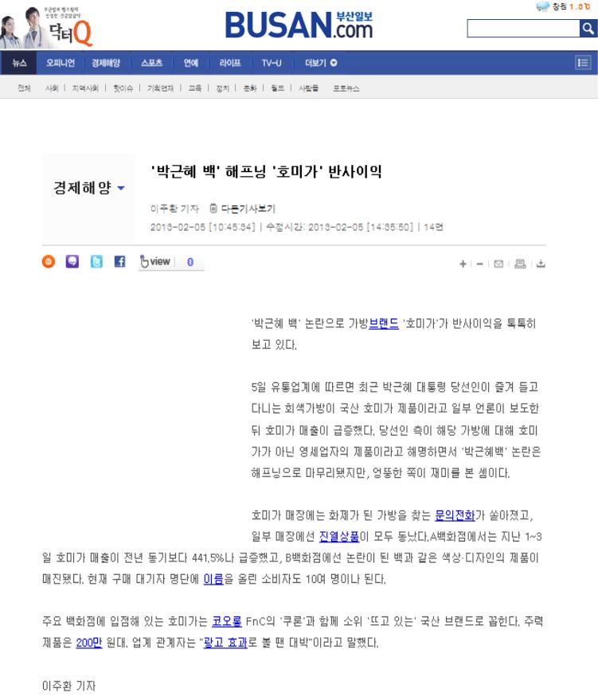Open the 오피니언 menu tab
This screenshot has width=598, height=700.
tap(61, 63)
